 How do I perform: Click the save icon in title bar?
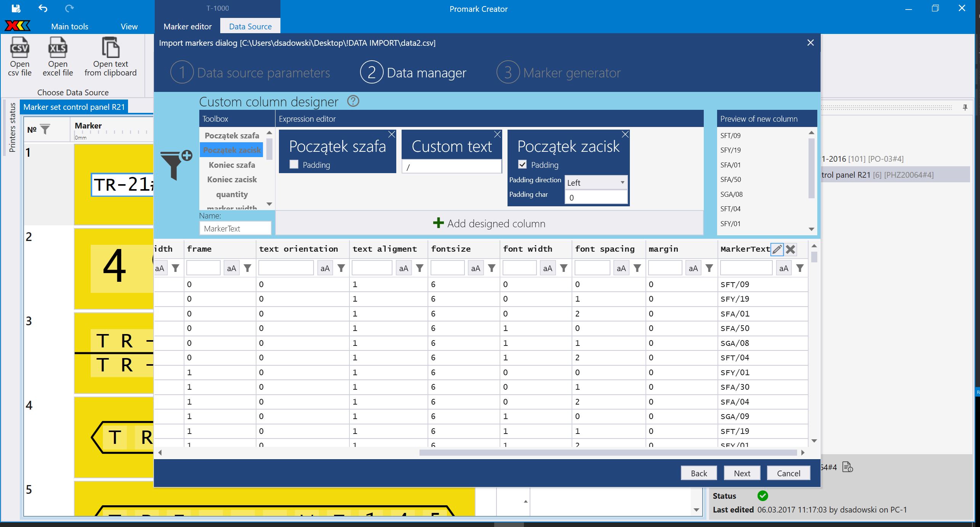point(16,8)
